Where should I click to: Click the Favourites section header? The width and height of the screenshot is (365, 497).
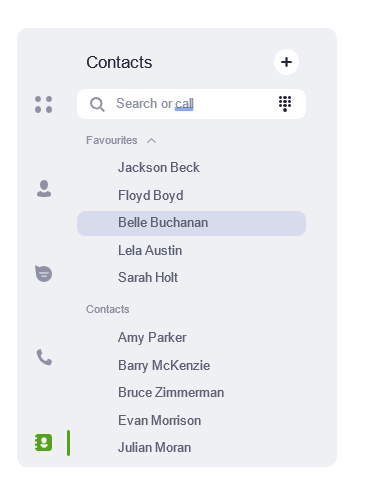pyautogui.click(x=112, y=140)
